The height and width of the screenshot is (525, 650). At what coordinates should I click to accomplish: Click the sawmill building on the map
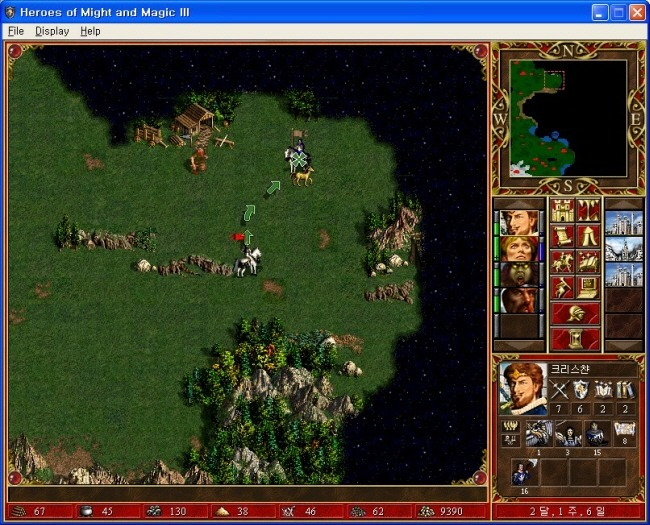click(194, 122)
